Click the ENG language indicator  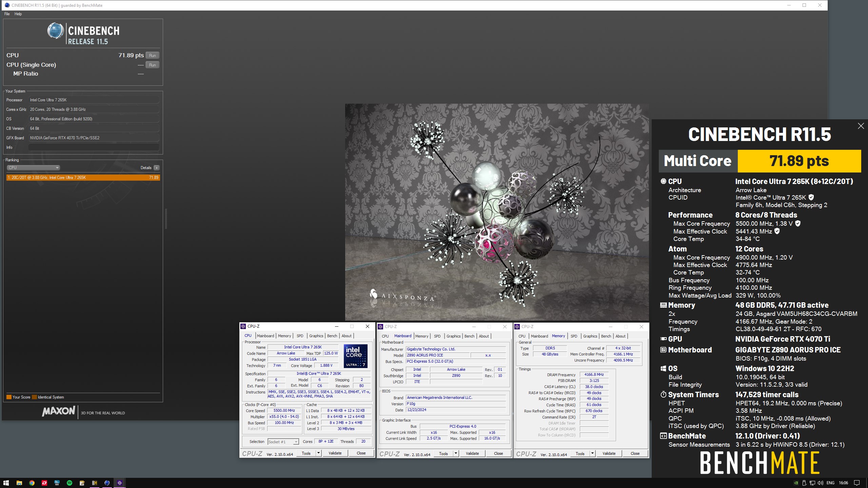830,483
